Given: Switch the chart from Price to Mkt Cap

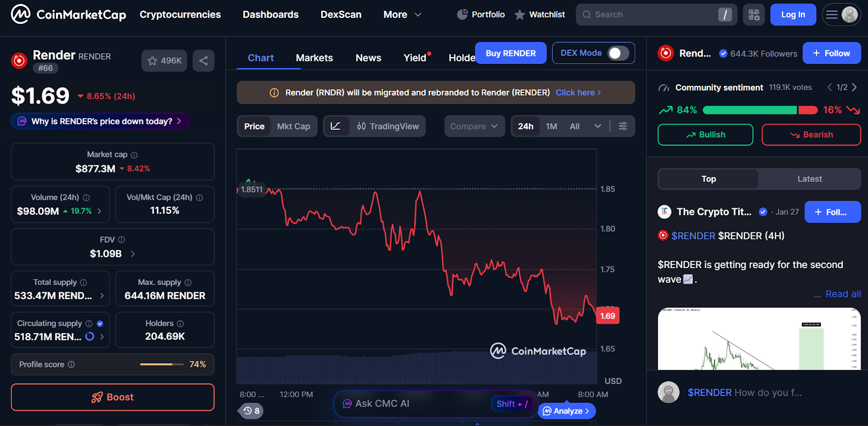Looking at the screenshot, I should pyautogui.click(x=293, y=126).
